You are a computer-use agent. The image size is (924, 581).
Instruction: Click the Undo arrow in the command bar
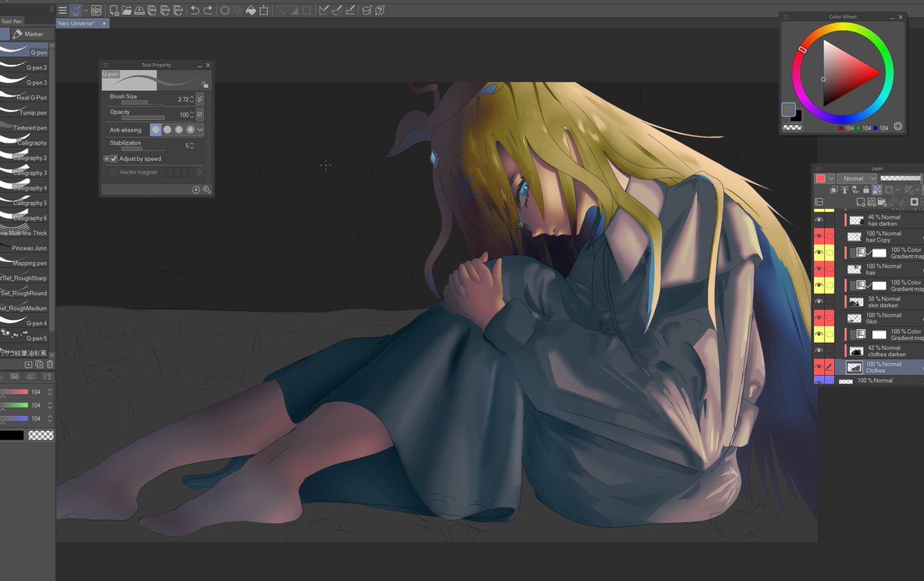[194, 10]
